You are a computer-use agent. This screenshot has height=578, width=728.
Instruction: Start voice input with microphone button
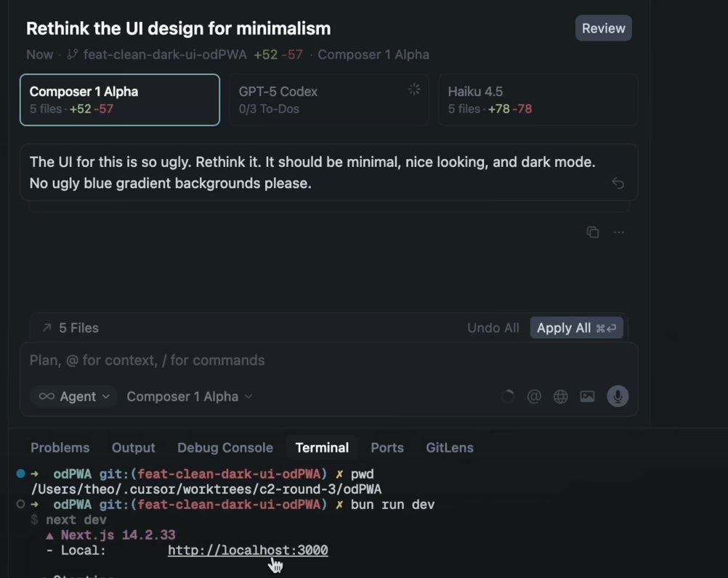point(618,396)
